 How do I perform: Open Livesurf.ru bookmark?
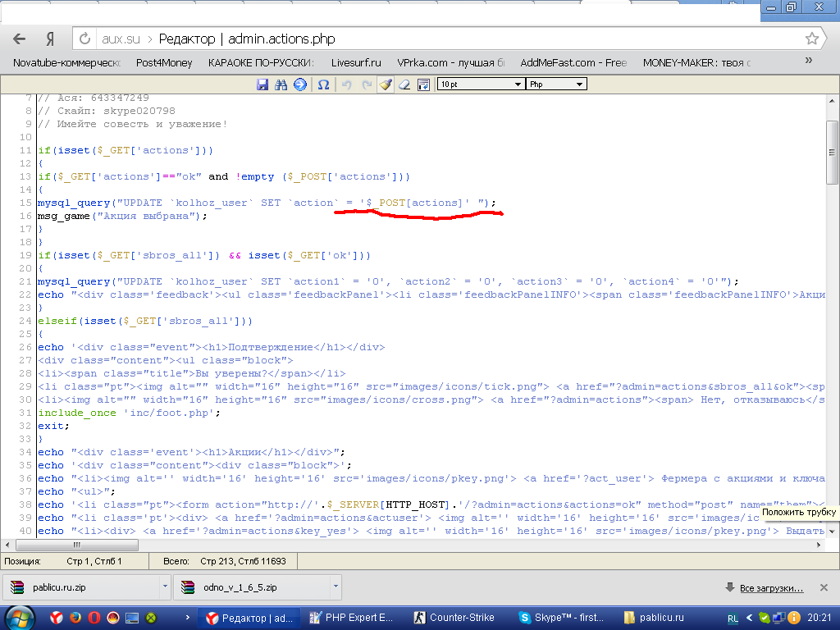click(356, 62)
